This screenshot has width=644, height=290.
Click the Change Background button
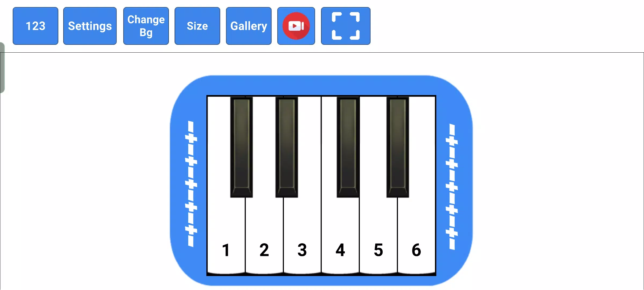145,26
